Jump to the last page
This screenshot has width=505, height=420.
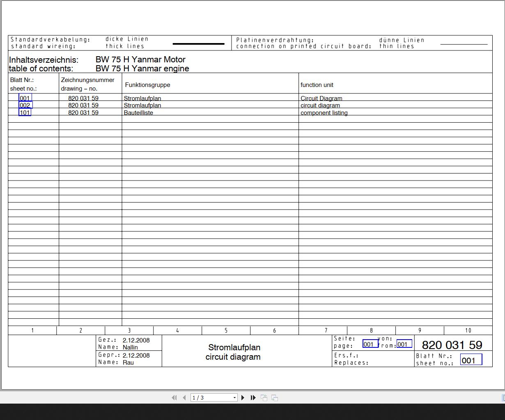point(253,397)
